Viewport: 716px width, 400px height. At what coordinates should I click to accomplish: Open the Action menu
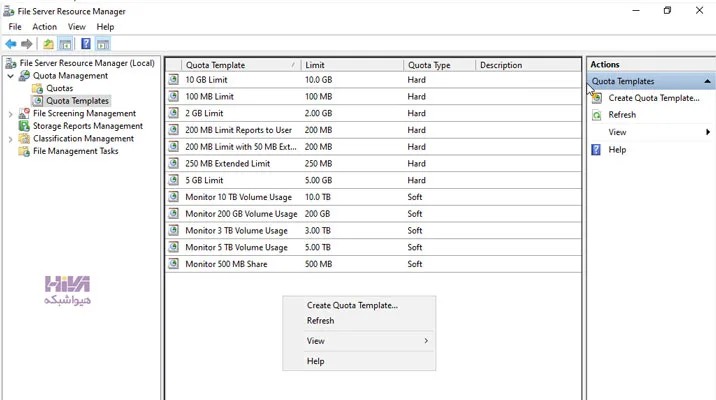tap(44, 27)
